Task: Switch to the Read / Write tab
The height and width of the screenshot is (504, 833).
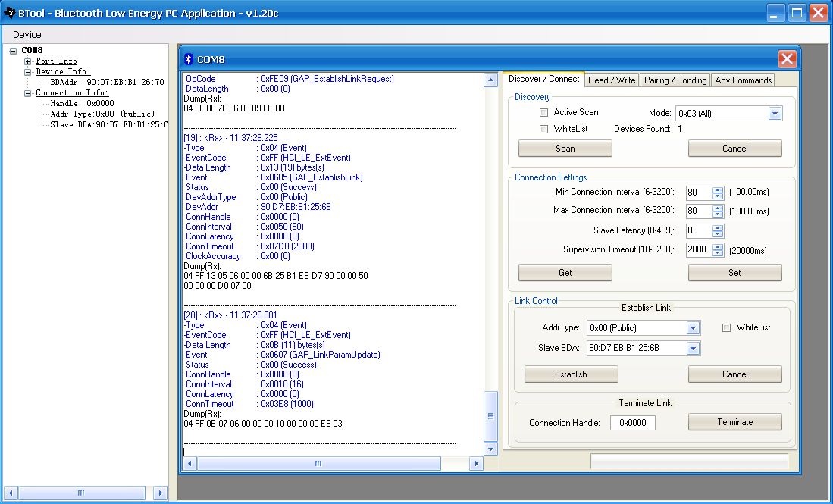Action: (612, 80)
